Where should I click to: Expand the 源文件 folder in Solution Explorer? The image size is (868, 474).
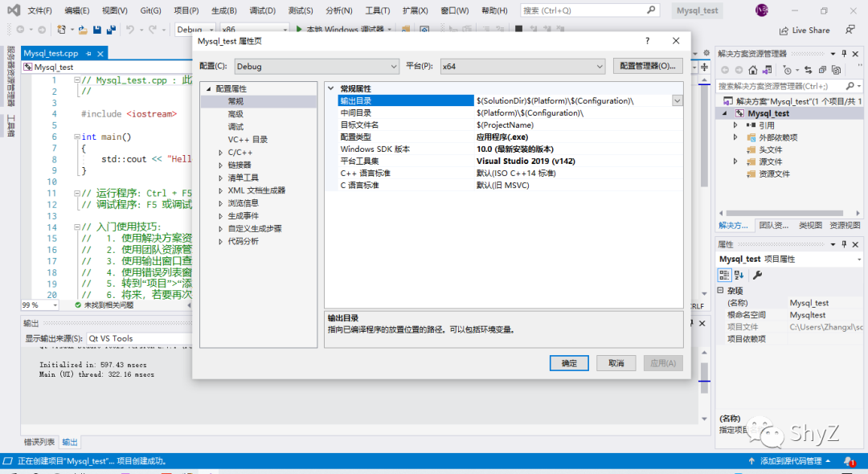click(735, 161)
